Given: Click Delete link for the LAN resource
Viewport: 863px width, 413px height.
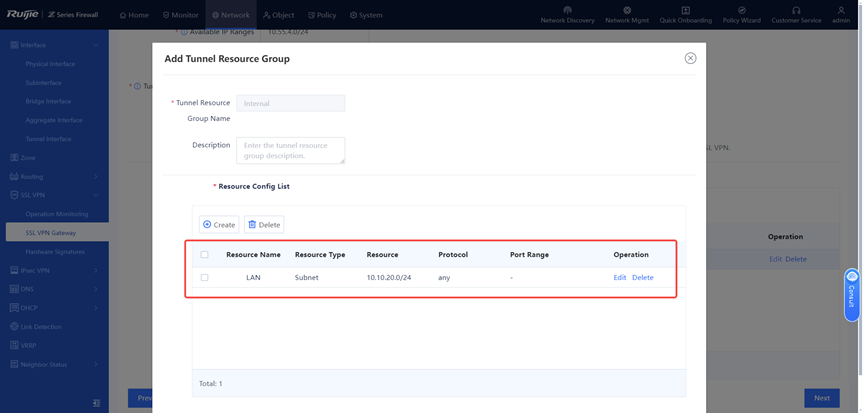Looking at the screenshot, I should point(643,278).
